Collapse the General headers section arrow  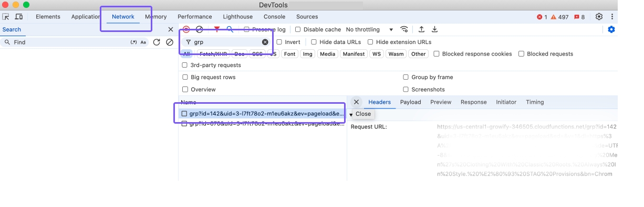(351, 114)
